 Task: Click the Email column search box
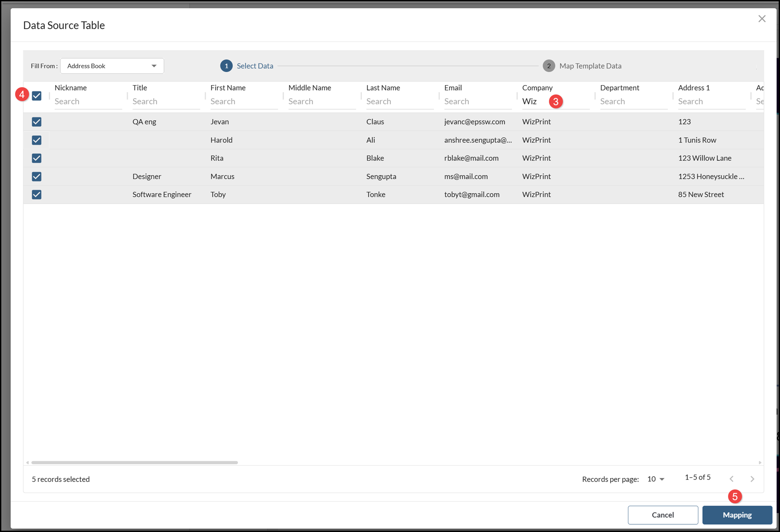point(477,101)
